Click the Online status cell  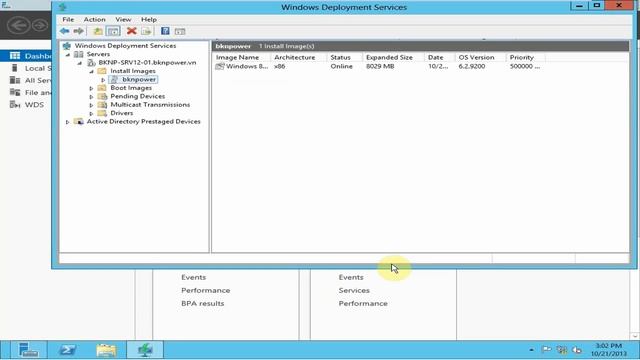coord(341,66)
